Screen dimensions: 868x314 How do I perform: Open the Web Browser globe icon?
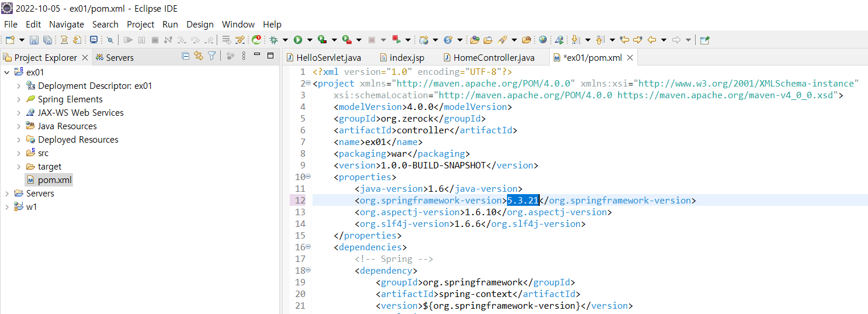543,40
